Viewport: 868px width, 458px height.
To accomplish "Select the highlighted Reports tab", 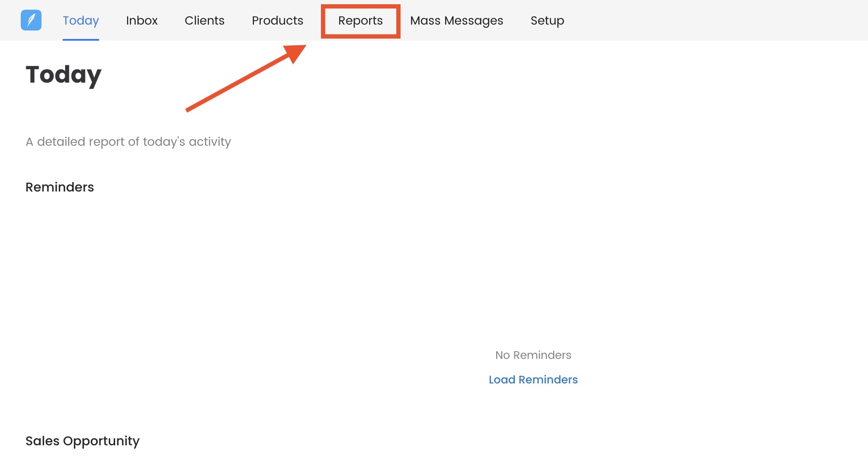I will [360, 20].
